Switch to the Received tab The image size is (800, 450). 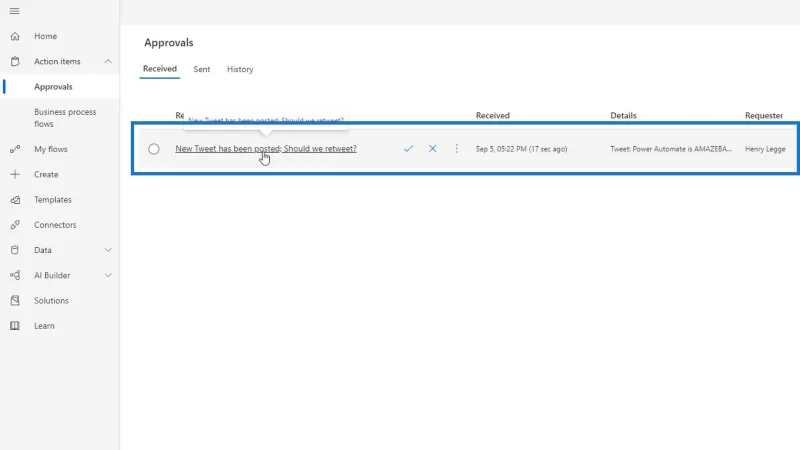coord(160,69)
